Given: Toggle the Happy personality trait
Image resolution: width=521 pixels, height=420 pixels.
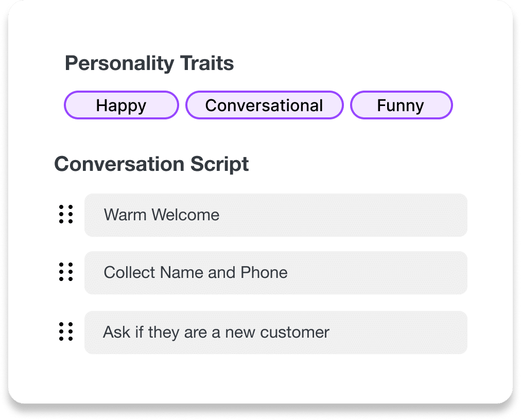Looking at the screenshot, I should [121, 105].
